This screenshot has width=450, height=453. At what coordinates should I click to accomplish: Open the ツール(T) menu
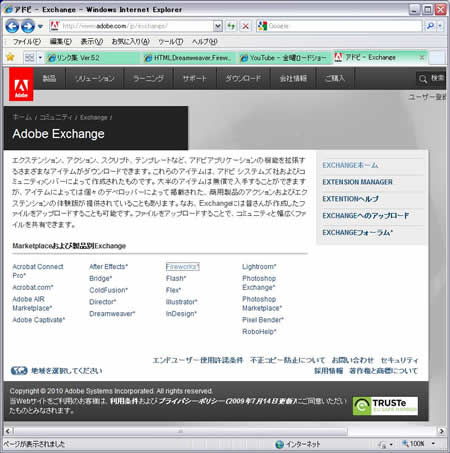[x=170, y=42]
